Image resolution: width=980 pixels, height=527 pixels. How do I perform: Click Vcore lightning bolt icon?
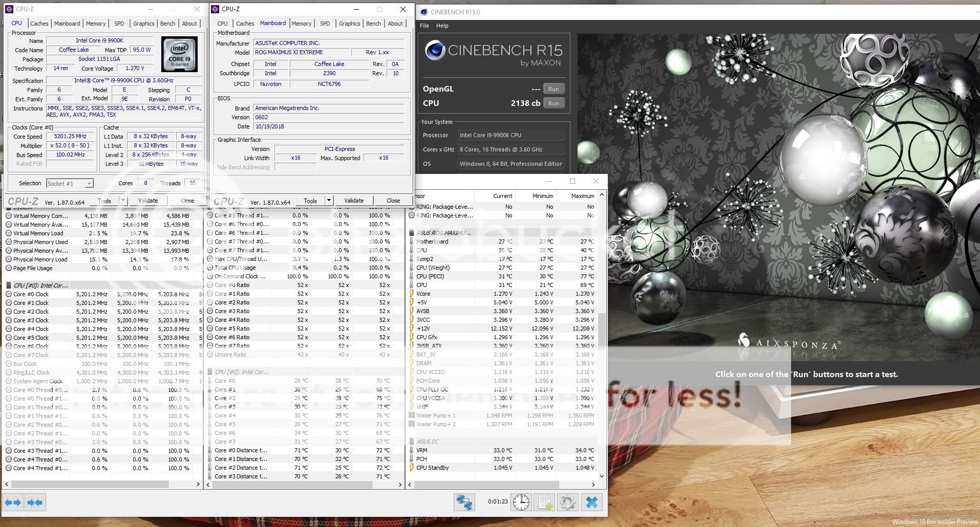tap(412, 294)
